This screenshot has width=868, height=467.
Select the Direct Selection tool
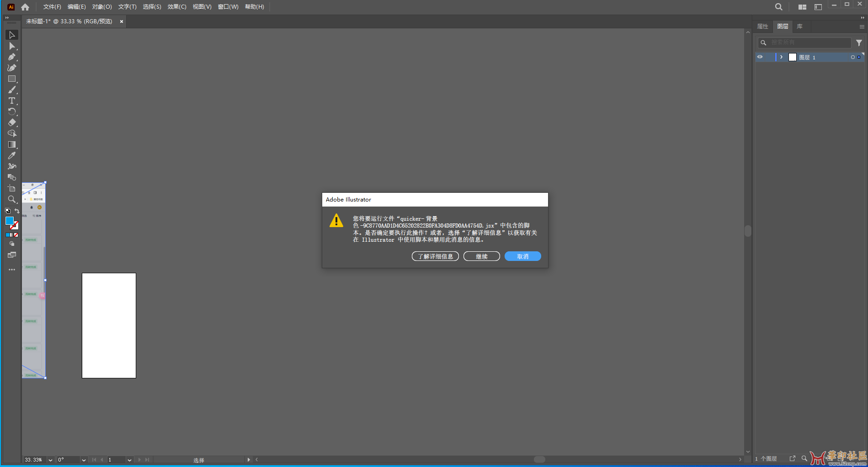(x=12, y=46)
